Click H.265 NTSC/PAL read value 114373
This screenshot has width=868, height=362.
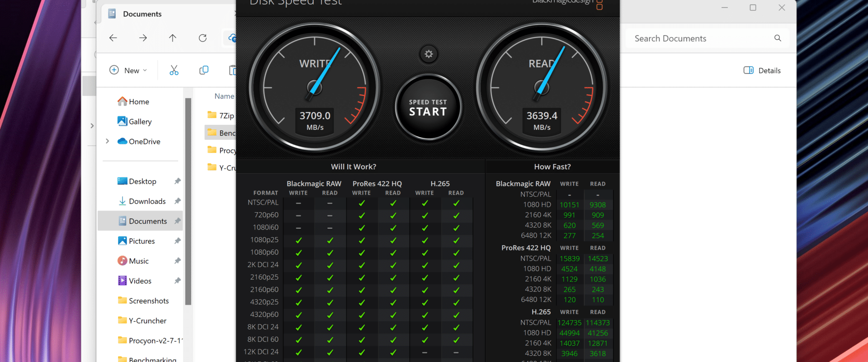click(x=598, y=323)
